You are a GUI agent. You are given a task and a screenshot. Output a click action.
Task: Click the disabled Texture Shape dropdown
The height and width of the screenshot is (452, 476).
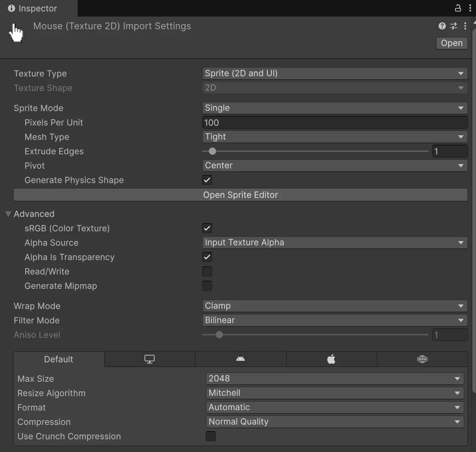coord(335,88)
